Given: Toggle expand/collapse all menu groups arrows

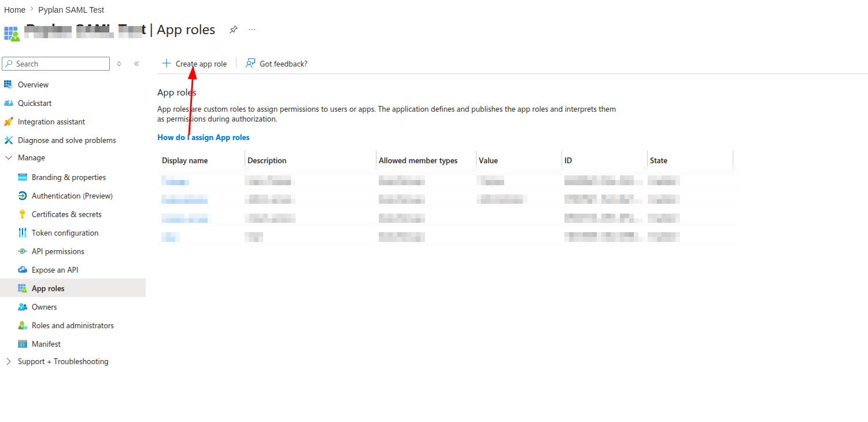Looking at the screenshot, I should pyautogui.click(x=119, y=64).
